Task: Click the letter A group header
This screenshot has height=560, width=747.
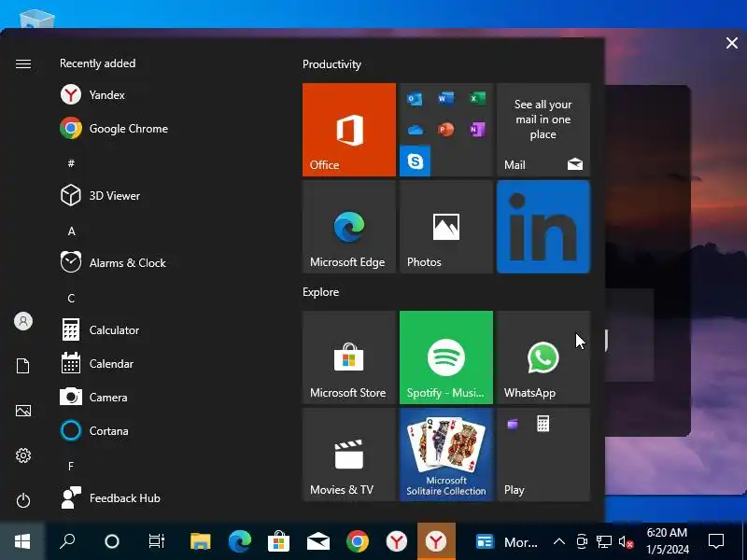Action: (72, 231)
